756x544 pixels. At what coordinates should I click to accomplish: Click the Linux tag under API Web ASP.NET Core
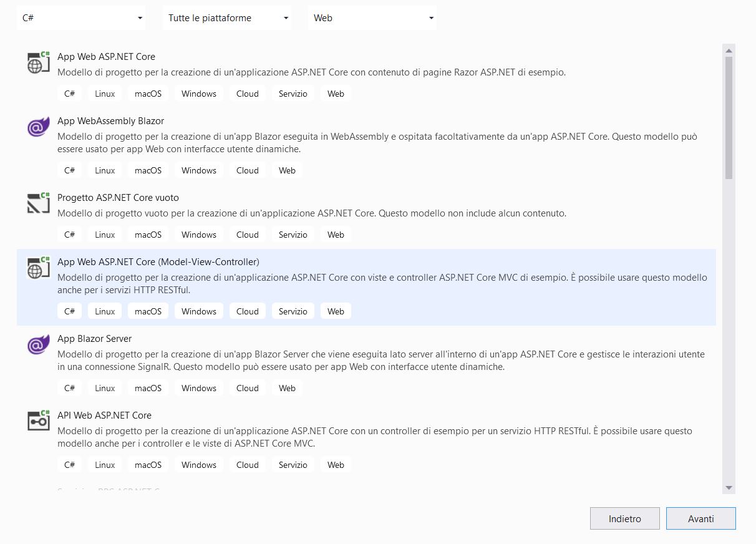click(x=105, y=465)
